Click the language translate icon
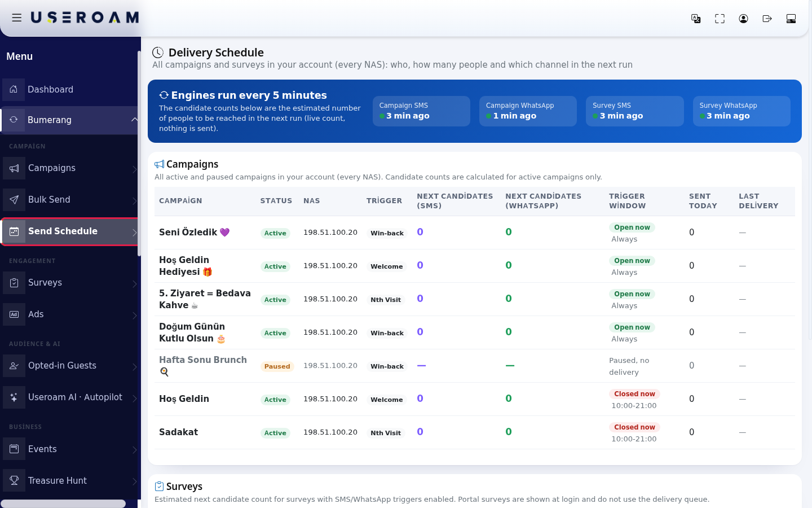The height and width of the screenshot is (508, 812). (696, 19)
